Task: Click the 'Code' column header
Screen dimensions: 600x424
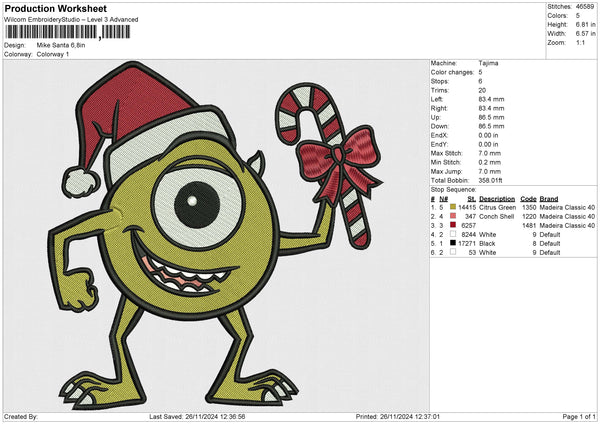Action: (x=528, y=199)
